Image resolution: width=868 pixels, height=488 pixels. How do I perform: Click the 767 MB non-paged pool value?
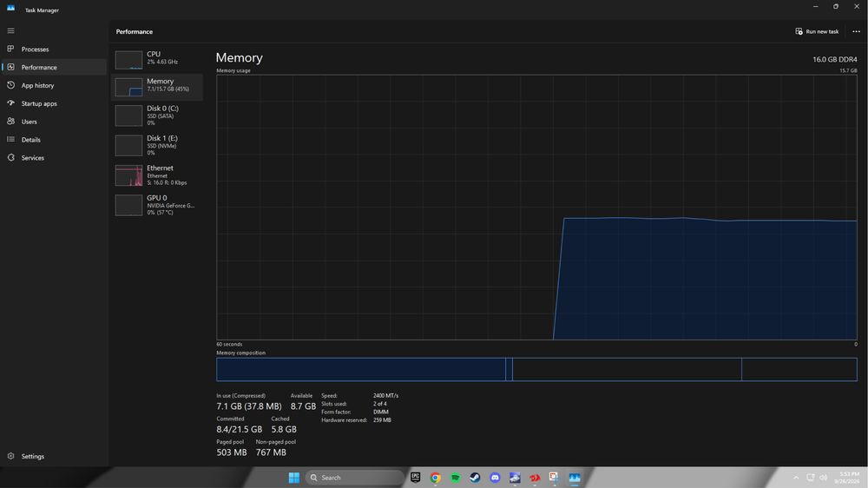[x=271, y=452]
